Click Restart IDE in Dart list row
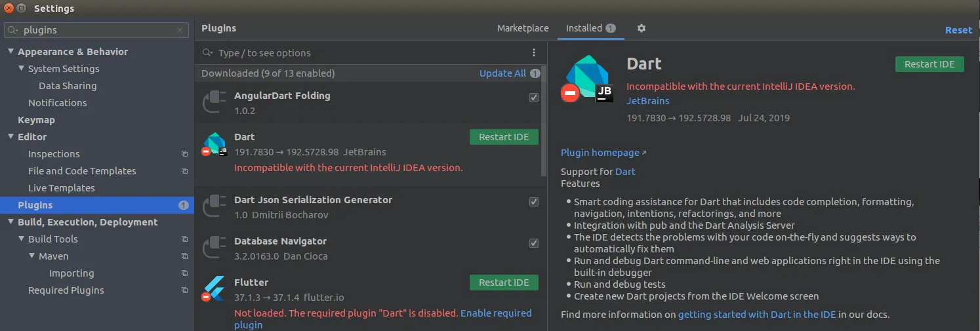Screen dimensions: 980x331 504,137
